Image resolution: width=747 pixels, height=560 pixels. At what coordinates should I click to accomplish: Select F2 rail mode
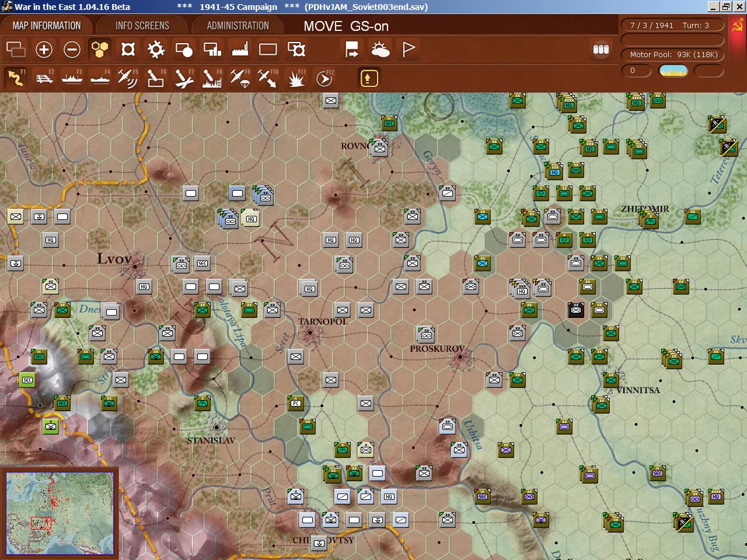click(x=44, y=78)
